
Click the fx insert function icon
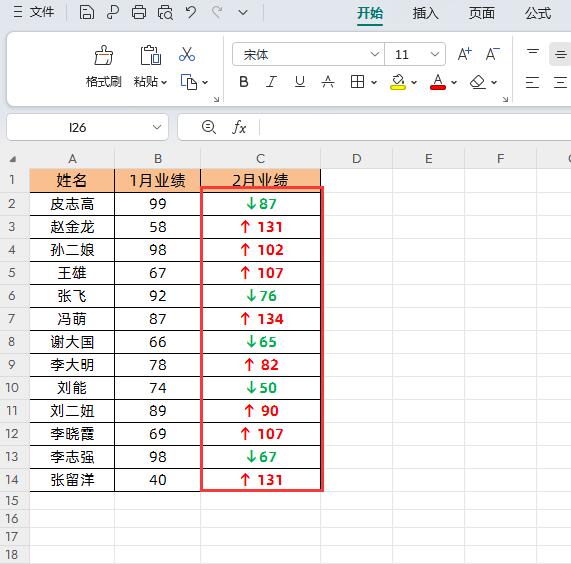(239, 127)
